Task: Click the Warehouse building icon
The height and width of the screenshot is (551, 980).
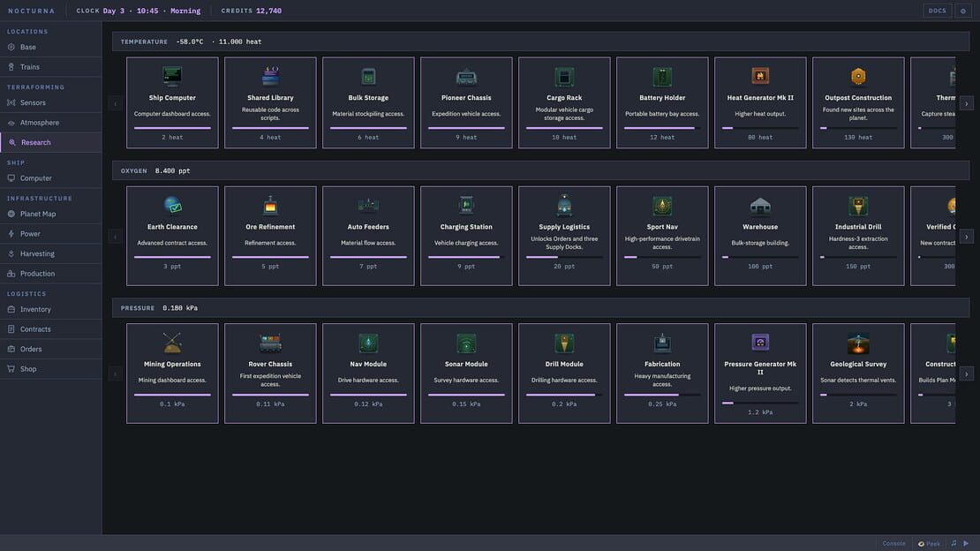Action: pos(760,205)
